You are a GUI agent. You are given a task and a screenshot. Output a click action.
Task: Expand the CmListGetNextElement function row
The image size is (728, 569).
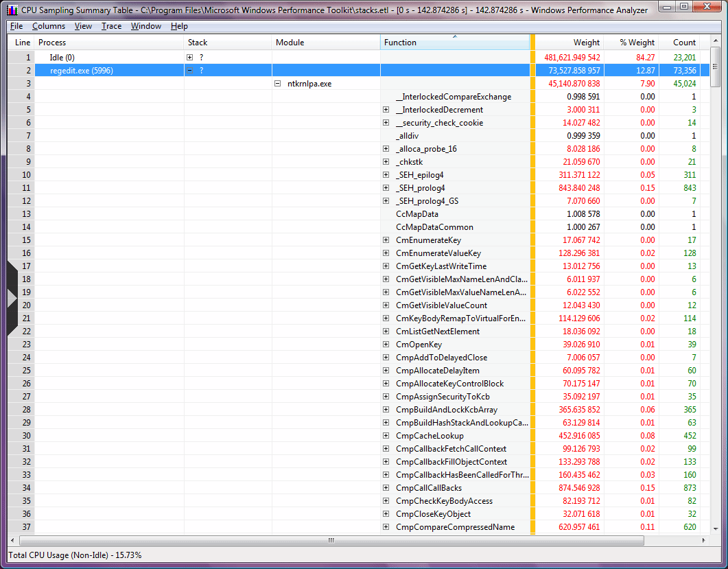point(386,332)
